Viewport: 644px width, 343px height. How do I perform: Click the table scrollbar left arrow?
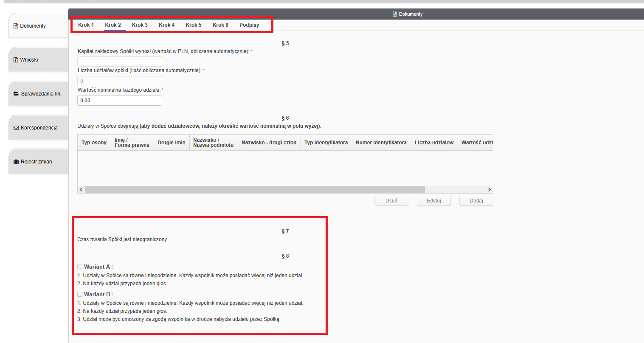(82, 190)
